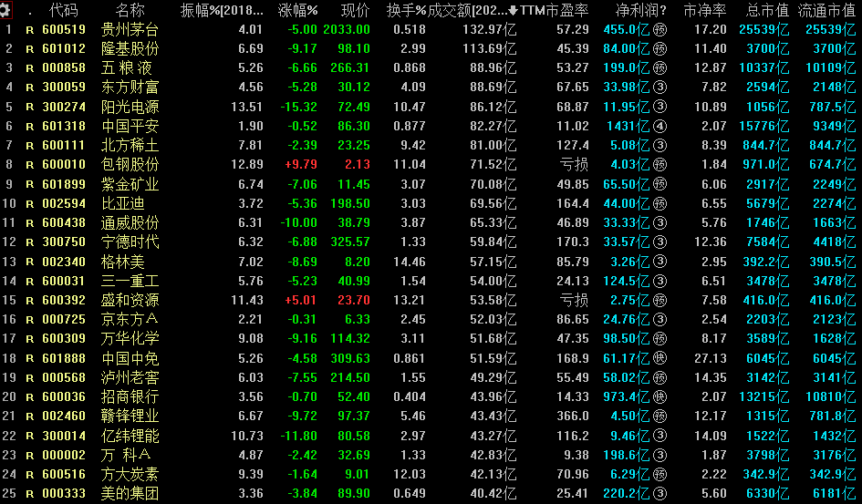Click the circled 预 icon in 隆基股份 row
The width and height of the screenshot is (862, 504).
(x=659, y=49)
